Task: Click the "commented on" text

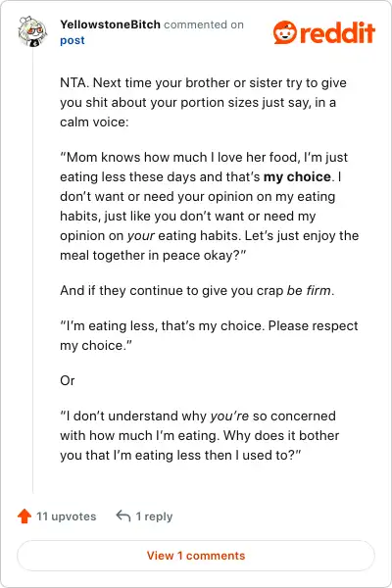Action: click(x=204, y=24)
